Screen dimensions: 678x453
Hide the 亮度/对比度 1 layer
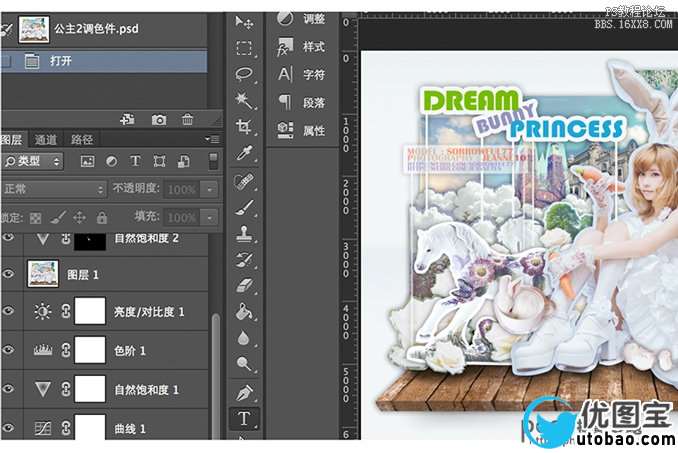click(x=8, y=311)
